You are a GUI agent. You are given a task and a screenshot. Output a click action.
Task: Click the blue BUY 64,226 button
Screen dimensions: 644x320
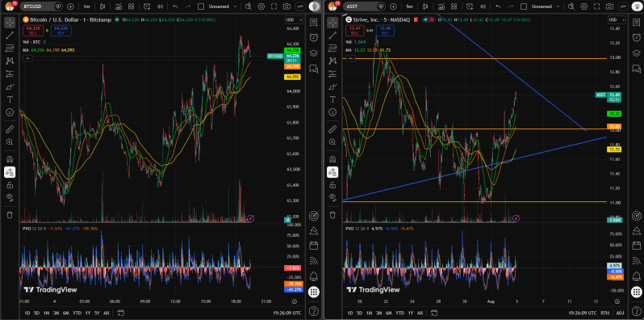pos(62,30)
